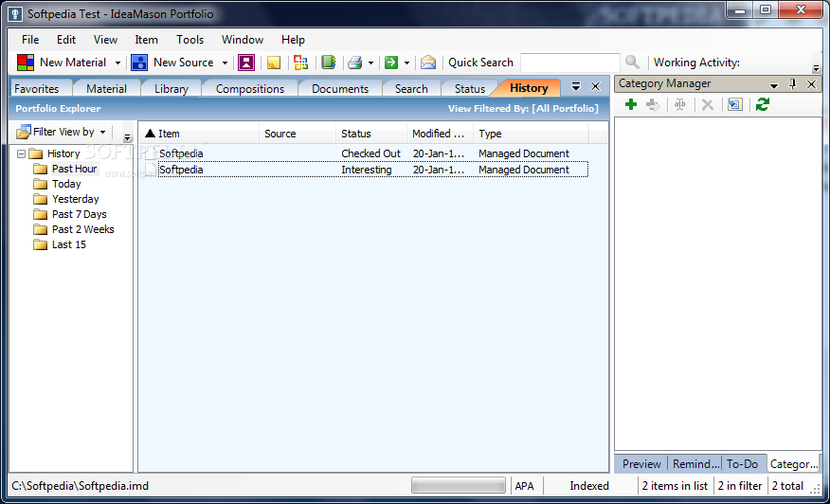
Task: Click the green book toolbar icon
Action: click(328, 63)
